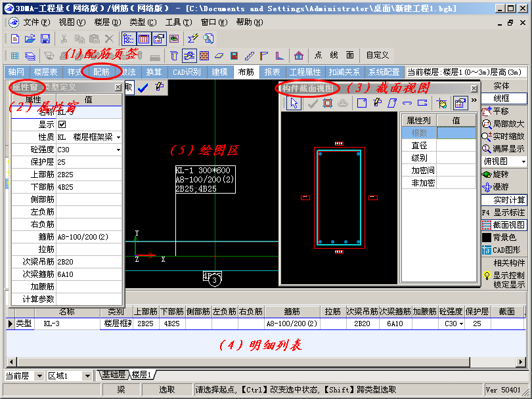Close the 构件截面视图 panel
The height and width of the screenshot is (399, 532).
474,89
